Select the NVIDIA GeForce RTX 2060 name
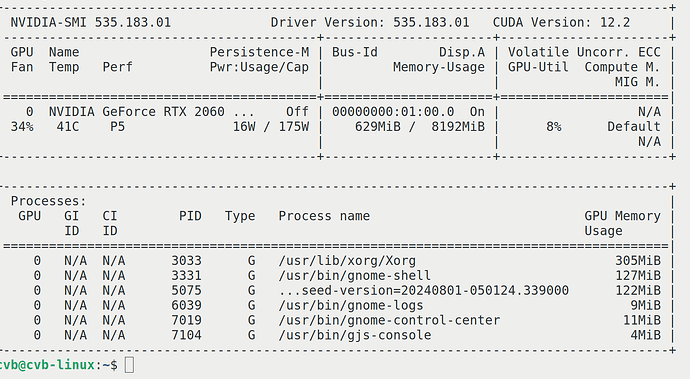690x379 pixels. (136, 112)
